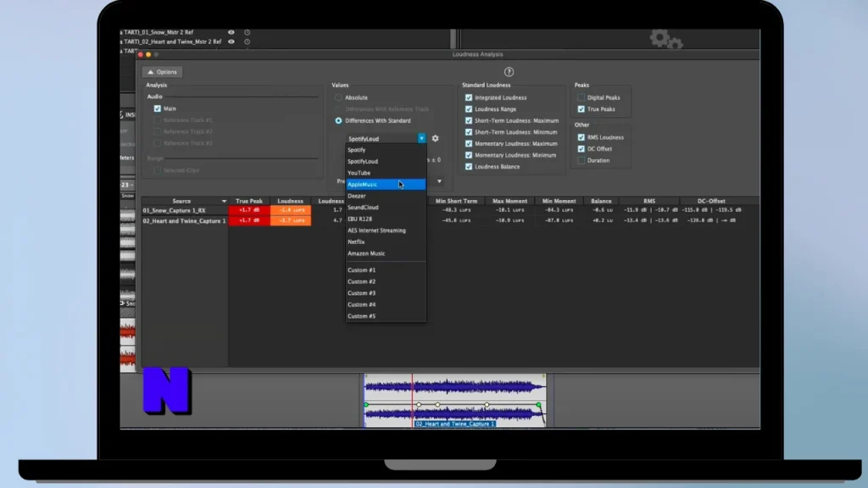Image resolution: width=868 pixels, height=488 pixels.
Task: Click orange -1.4 LUFS loudness cell
Action: (x=291, y=210)
